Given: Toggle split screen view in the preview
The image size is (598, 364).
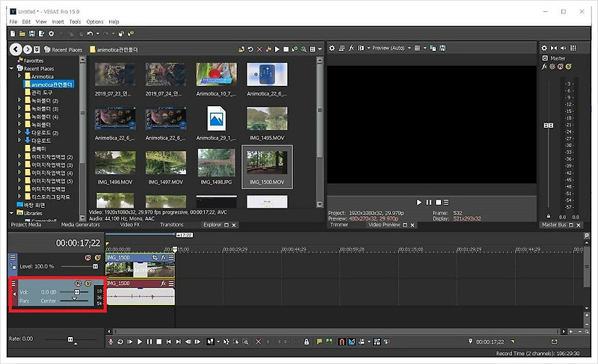Looking at the screenshot, I should coord(361,48).
